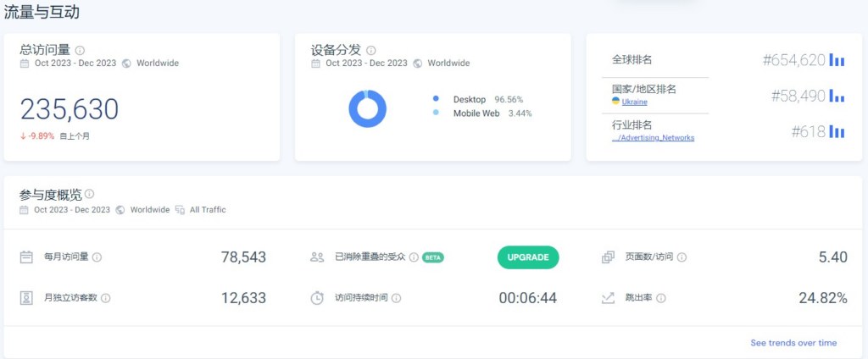Click 自上个月 comparison text
The image size is (868, 359).
[75, 136]
